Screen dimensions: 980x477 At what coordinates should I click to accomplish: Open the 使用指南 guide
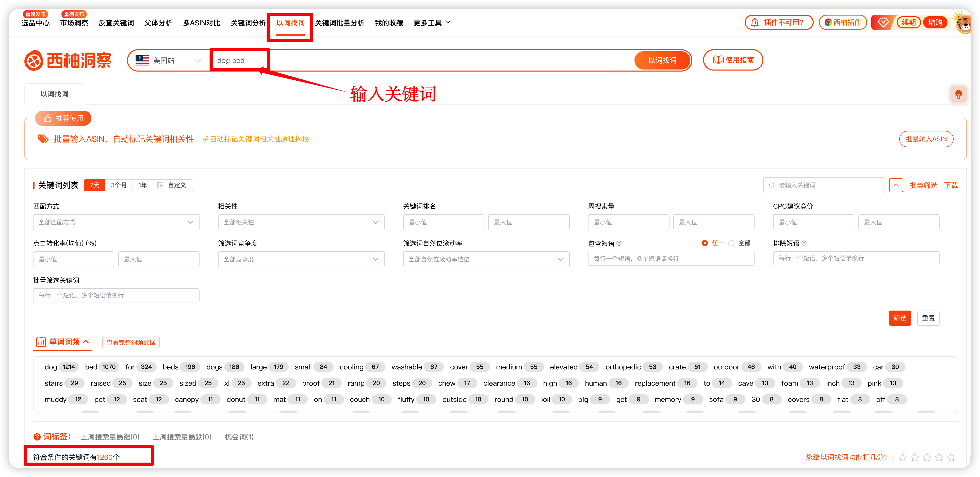click(x=733, y=60)
